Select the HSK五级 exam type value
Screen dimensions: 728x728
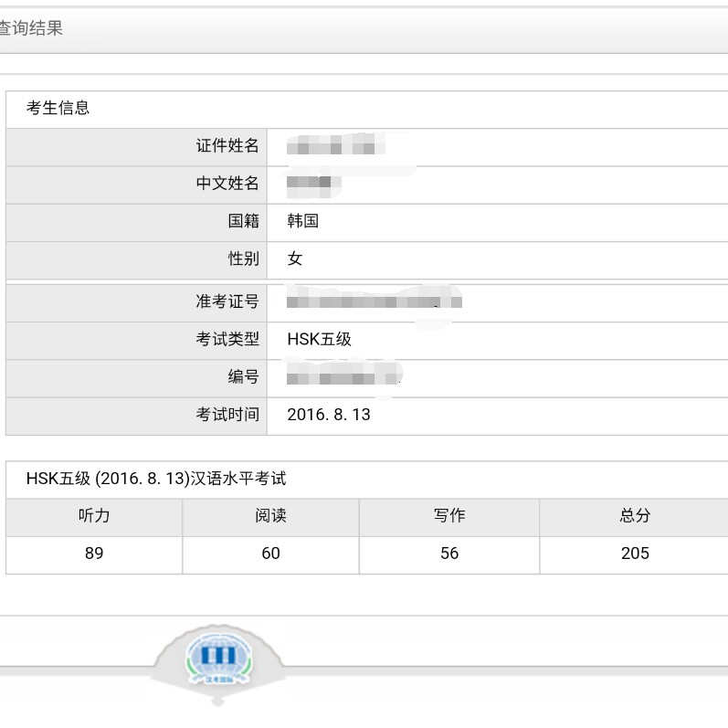[320, 339]
